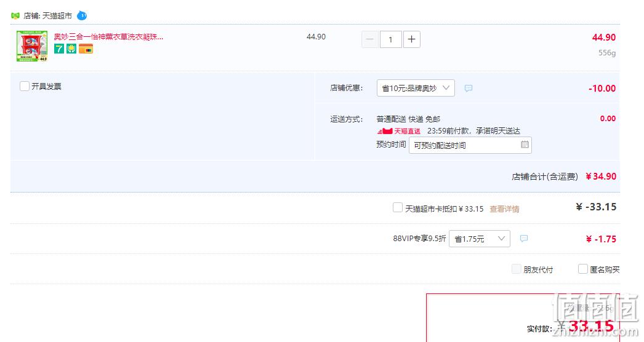
Task: Open the 省1.75元 88VIP discount dropdown
Action: click(x=480, y=239)
